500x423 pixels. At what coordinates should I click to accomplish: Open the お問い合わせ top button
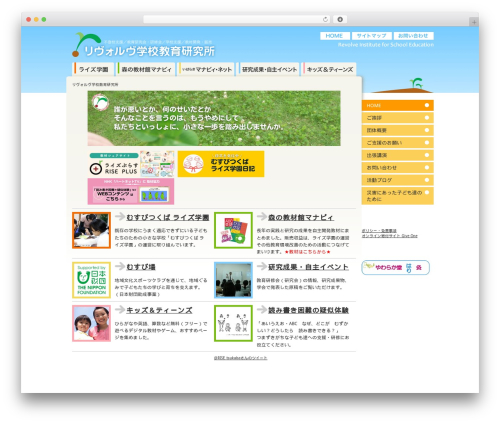413,36
